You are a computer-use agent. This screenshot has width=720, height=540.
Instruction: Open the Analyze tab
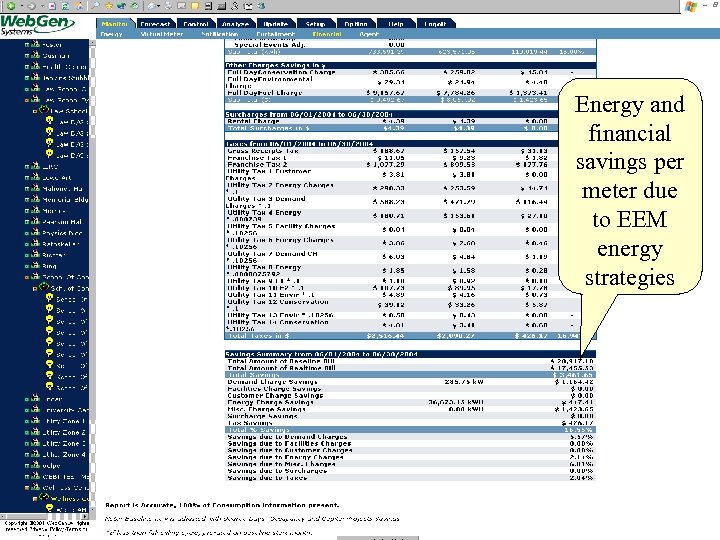tap(236, 24)
